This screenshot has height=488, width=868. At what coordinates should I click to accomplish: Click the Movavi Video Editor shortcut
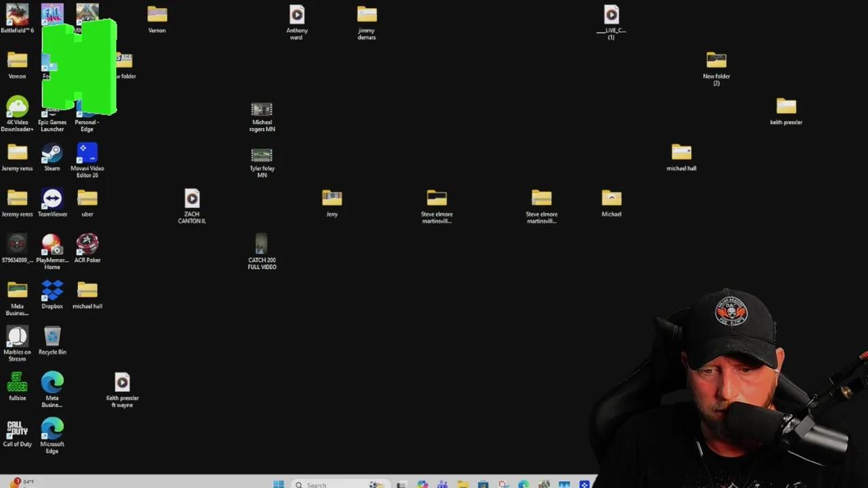point(87,161)
